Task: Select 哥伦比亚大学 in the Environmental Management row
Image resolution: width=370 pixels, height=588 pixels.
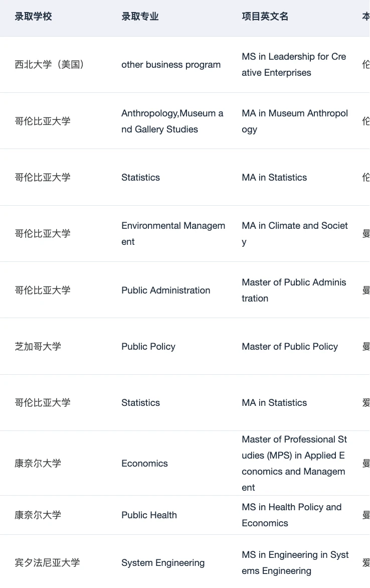Action: [x=42, y=234]
